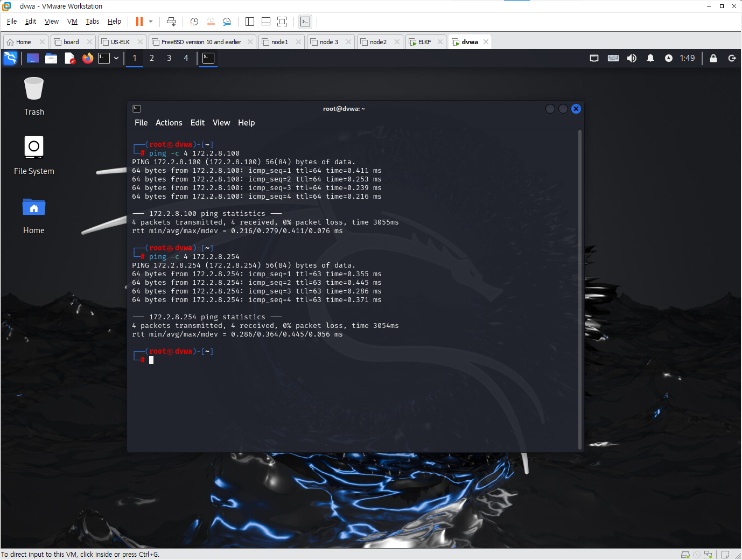Open the terminal window menu icon in the title bar
This screenshot has height=560, width=742.
(137, 109)
